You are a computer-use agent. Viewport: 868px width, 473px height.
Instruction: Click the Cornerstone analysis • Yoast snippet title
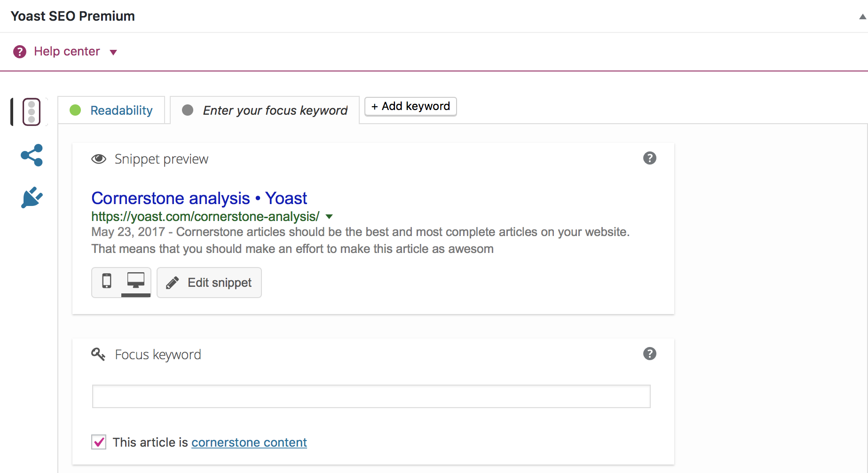coord(199,198)
